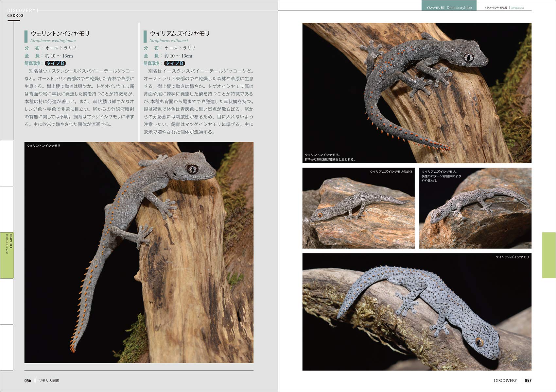Click the teal marker beside ウェリントンイシヤモリ title
This screenshot has height=392, width=556.
26,37
